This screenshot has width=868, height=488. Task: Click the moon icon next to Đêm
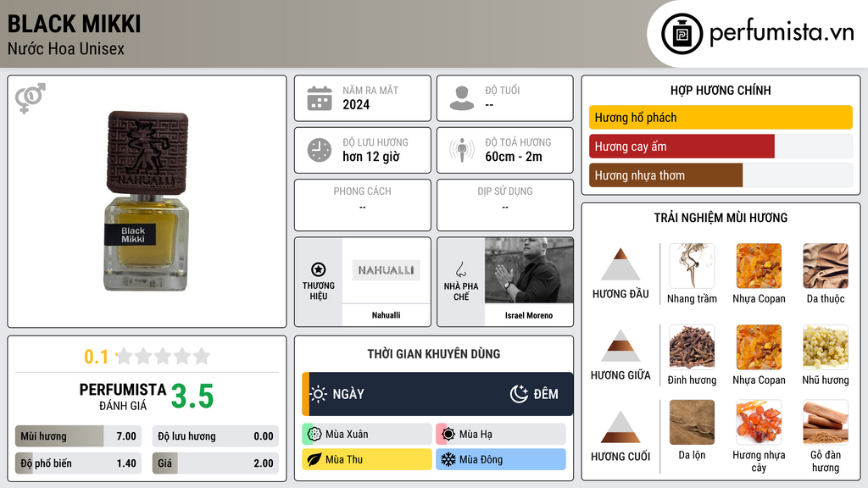pyautogui.click(x=519, y=394)
